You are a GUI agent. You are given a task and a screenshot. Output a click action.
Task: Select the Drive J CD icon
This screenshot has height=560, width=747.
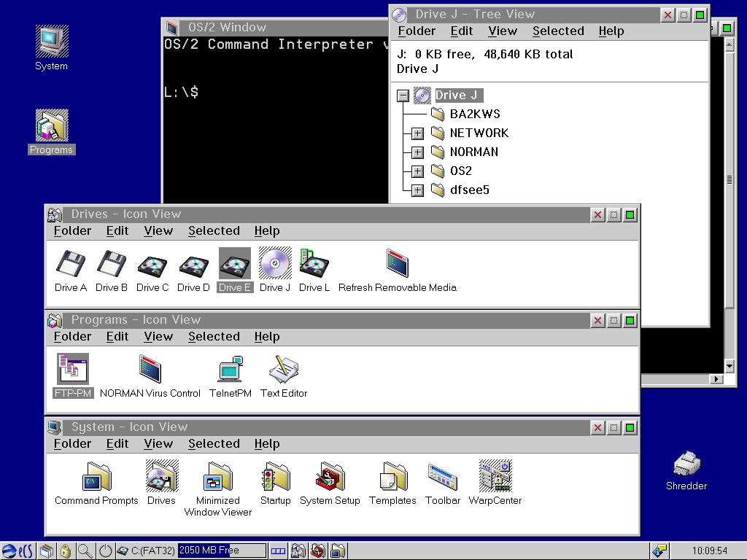(275, 264)
